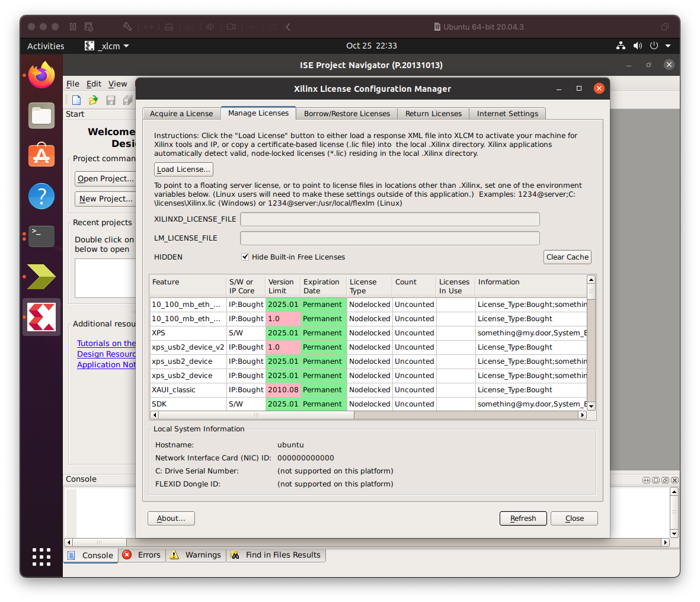Select the Manage Licenses tab

point(258,113)
